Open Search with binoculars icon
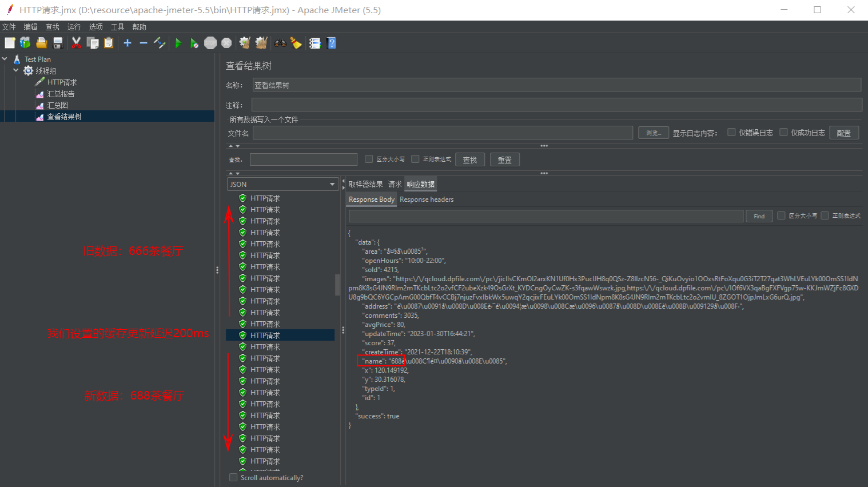Viewport: 868px width, 487px height. 280,43
